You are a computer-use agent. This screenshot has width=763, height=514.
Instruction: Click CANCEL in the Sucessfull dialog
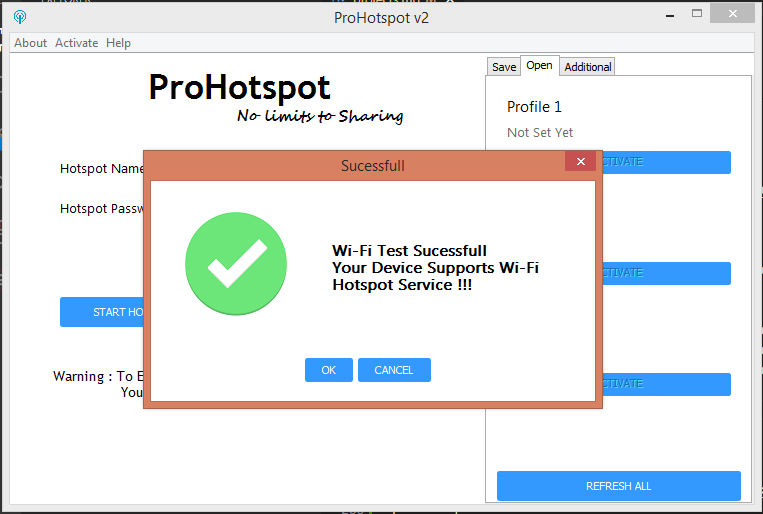tap(394, 370)
